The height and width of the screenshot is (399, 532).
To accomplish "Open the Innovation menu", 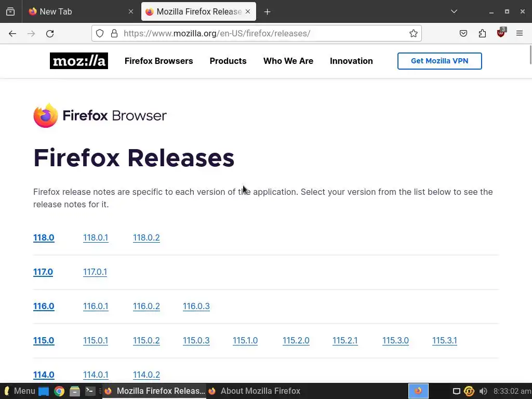I will pyautogui.click(x=351, y=61).
